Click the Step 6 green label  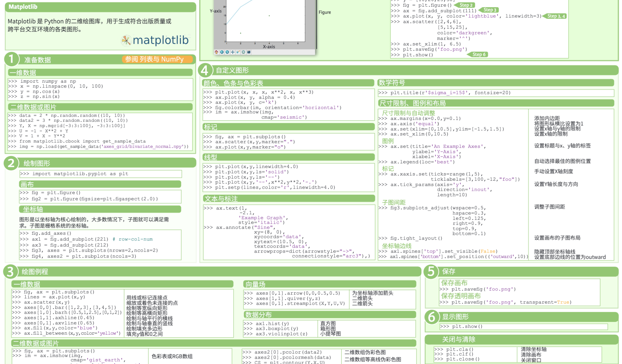(x=479, y=55)
